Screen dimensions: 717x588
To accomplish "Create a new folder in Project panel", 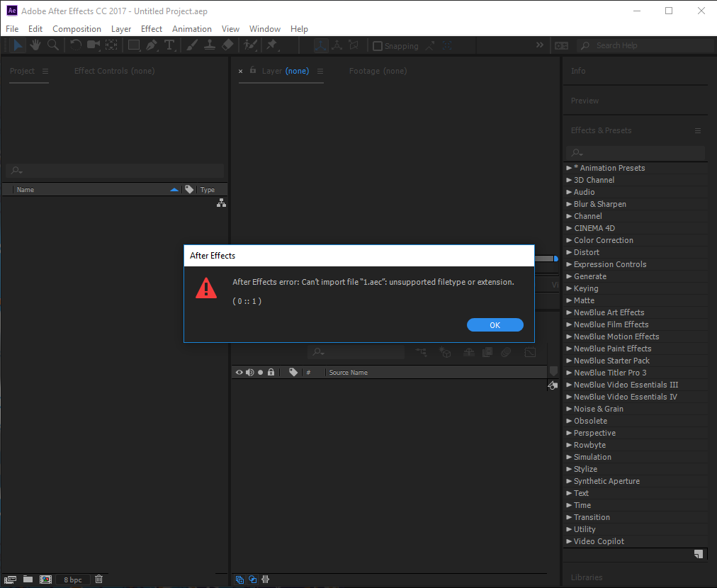I will click(x=28, y=579).
